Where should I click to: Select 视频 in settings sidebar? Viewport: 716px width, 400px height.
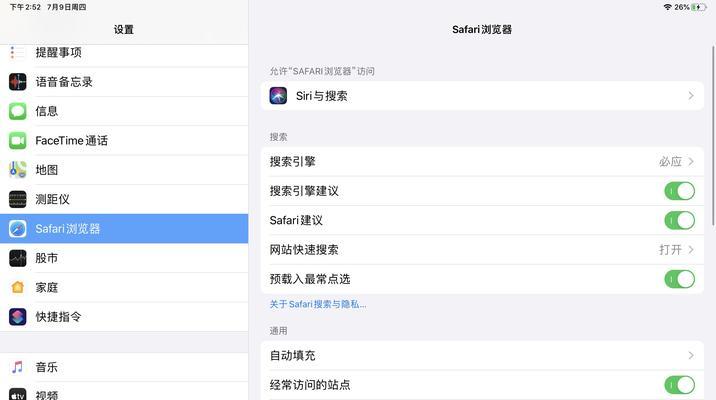(x=124, y=393)
